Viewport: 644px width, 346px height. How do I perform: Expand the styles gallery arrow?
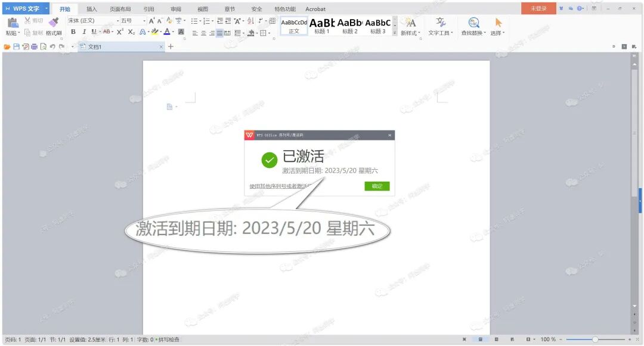click(395, 33)
